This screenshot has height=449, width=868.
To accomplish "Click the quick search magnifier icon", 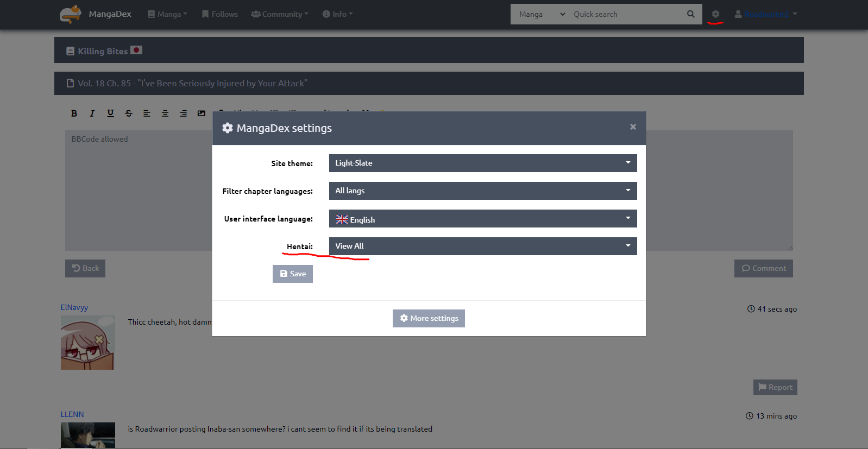I will pos(690,14).
